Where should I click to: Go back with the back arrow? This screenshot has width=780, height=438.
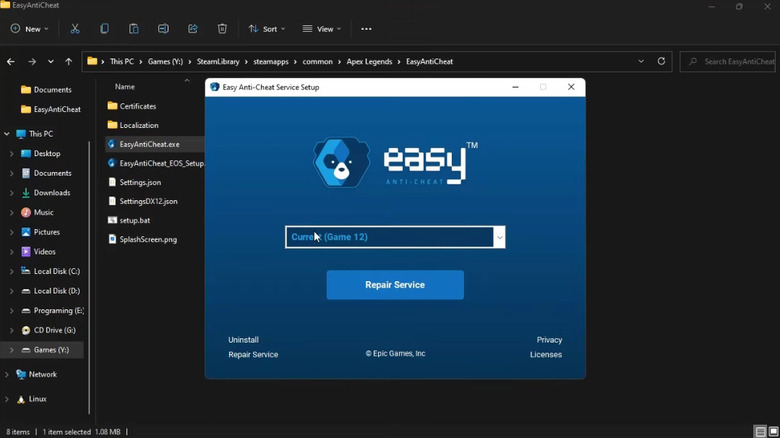click(11, 62)
